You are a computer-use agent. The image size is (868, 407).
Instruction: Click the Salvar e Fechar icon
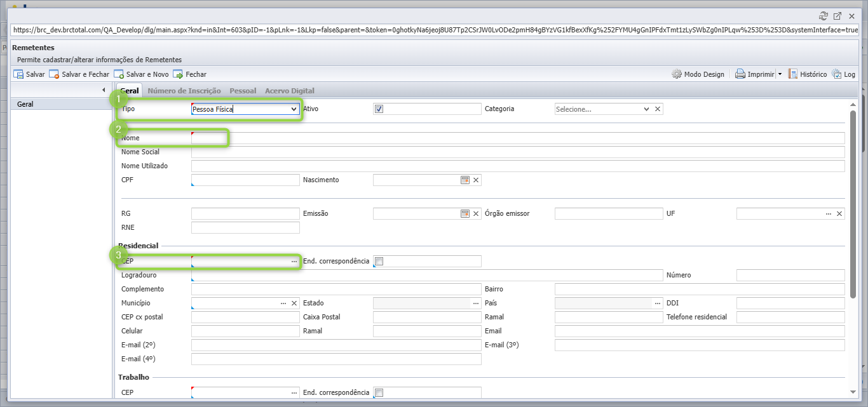[x=54, y=74]
